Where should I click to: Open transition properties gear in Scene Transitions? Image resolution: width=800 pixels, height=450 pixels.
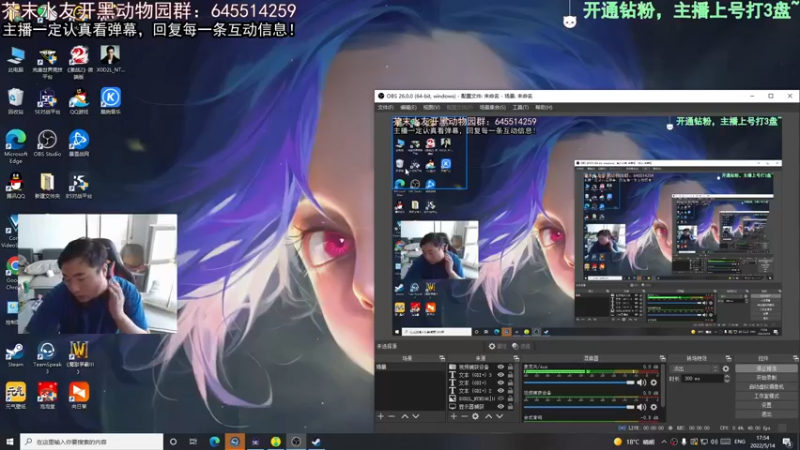coord(726,368)
